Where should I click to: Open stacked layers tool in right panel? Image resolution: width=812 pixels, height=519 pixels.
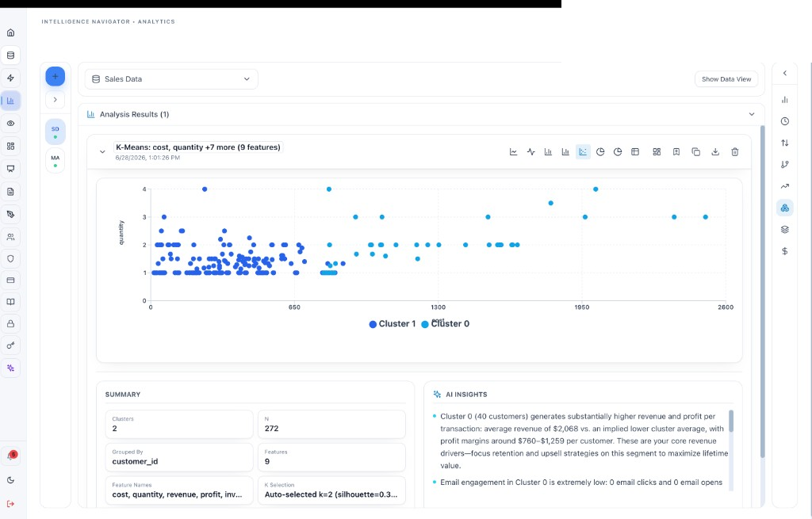785,230
